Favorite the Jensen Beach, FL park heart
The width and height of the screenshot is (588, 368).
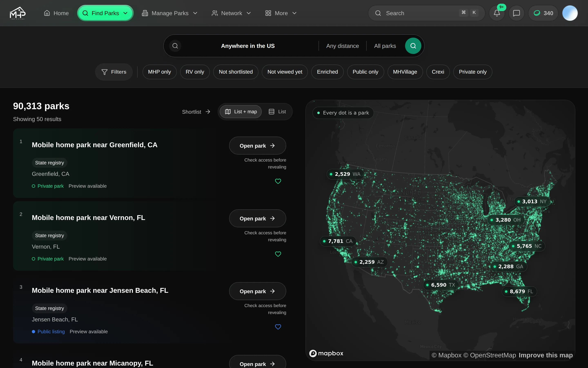[x=278, y=327]
